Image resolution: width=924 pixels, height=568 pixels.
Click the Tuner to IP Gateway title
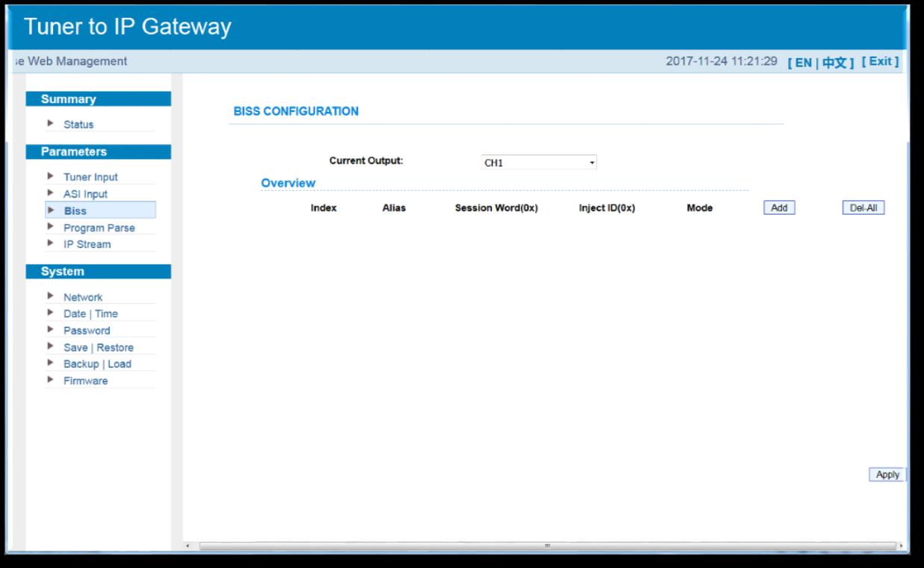tap(128, 28)
